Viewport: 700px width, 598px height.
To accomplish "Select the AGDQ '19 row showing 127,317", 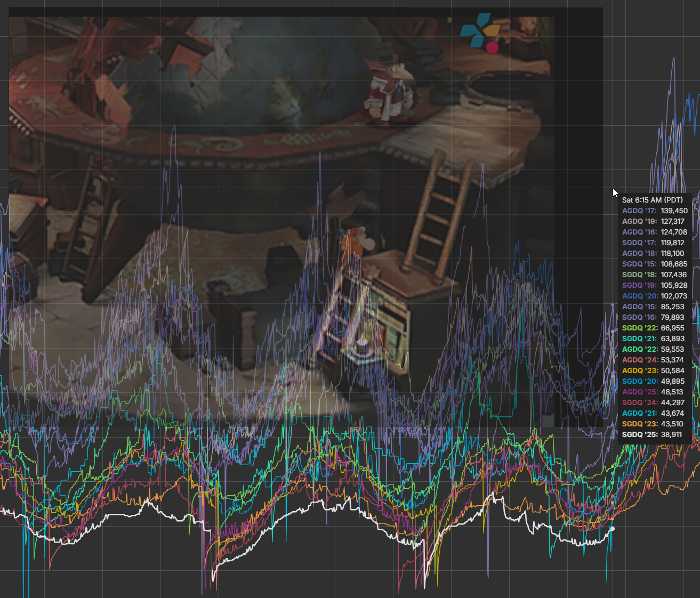I will 653,221.
